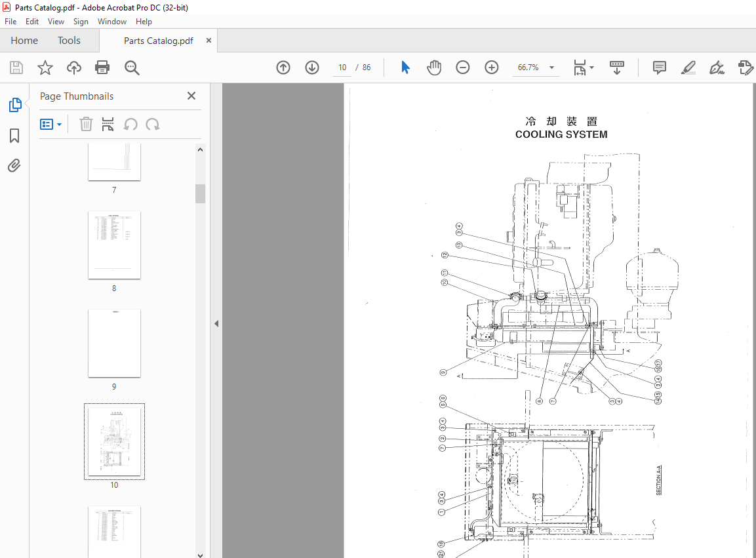This screenshot has height=558, width=756.
Task: Click the insert pages icon
Action: click(108, 125)
